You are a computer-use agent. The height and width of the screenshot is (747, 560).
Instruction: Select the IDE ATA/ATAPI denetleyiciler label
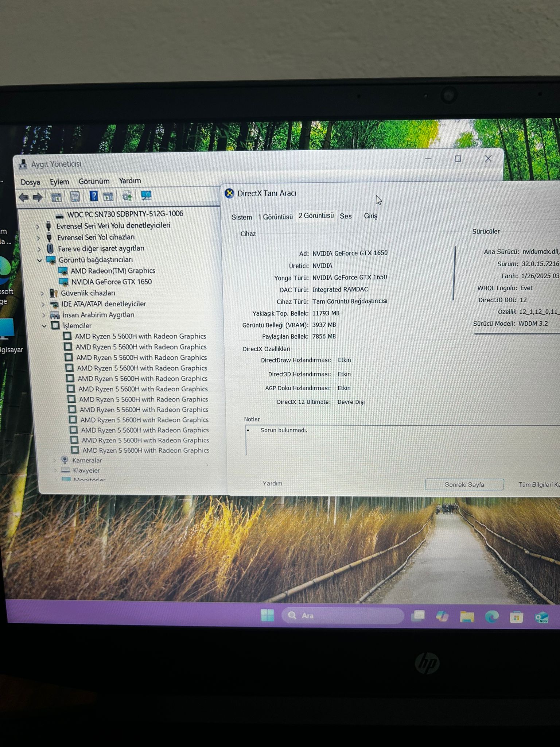point(104,304)
